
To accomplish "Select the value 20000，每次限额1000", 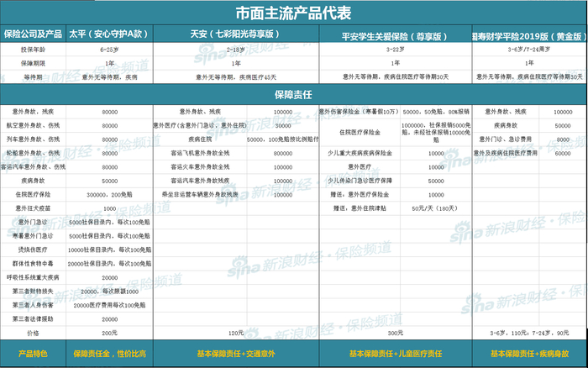I will pos(109,292).
